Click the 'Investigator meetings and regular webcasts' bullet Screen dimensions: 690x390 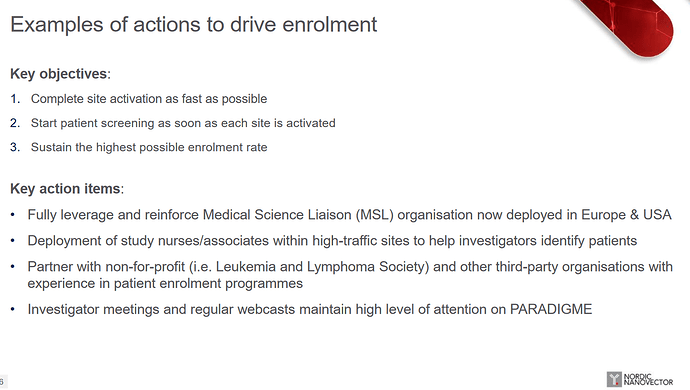pos(310,309)
